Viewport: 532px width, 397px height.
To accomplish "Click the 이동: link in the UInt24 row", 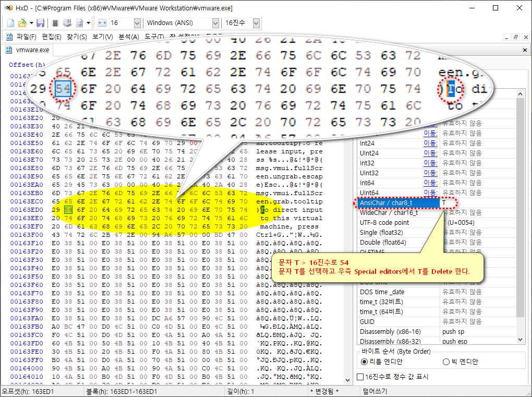I will point(430,153).
